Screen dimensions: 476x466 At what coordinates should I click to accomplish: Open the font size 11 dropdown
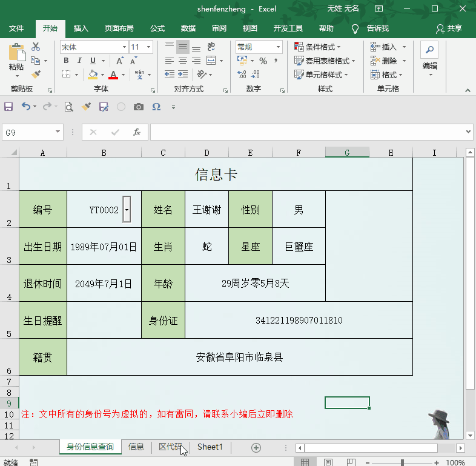148,47
